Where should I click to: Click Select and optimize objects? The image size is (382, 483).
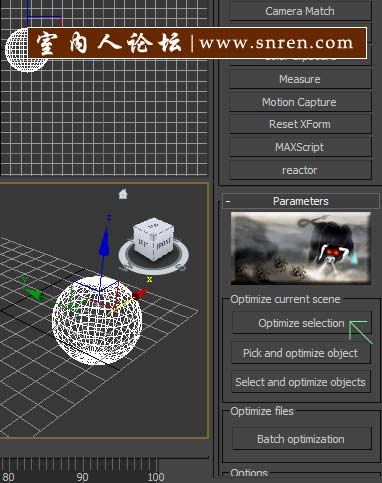301,382
